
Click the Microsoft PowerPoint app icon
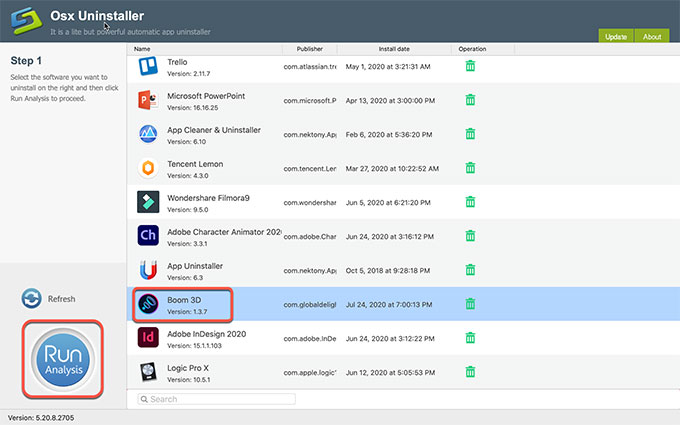click(x=148, y=100)
